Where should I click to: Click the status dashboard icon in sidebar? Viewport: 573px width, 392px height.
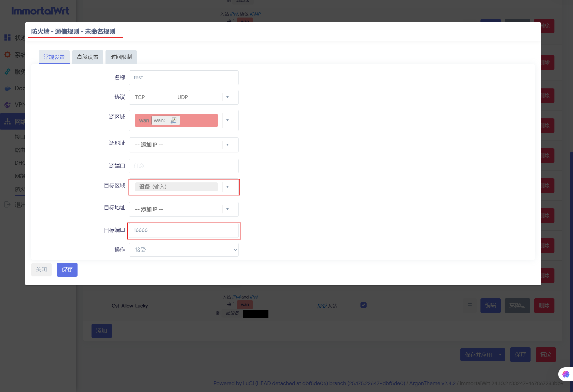pos(8,38)
